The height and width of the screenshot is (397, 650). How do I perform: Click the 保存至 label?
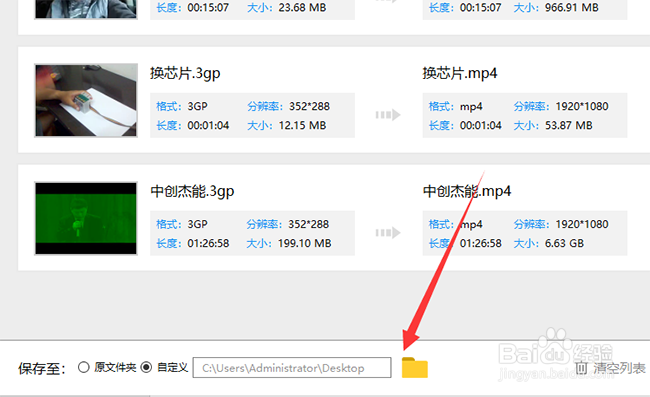42,368
